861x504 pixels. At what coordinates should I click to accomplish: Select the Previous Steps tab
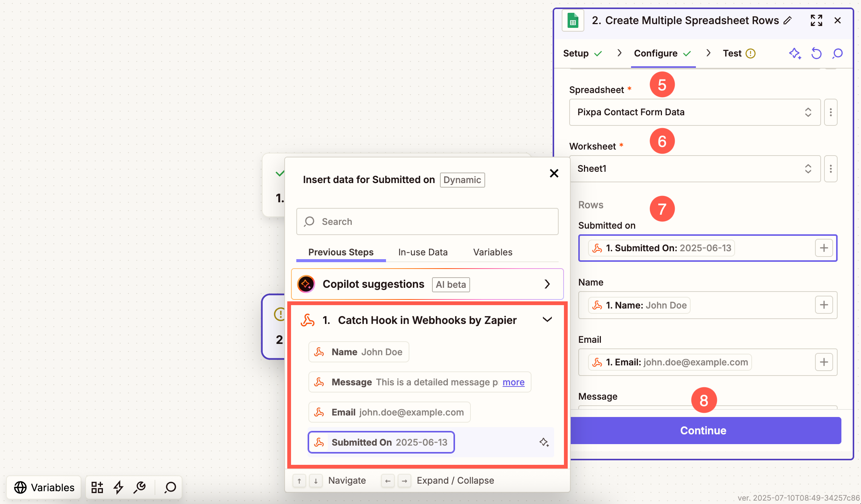pyautogui.click(x=341, y=252)
